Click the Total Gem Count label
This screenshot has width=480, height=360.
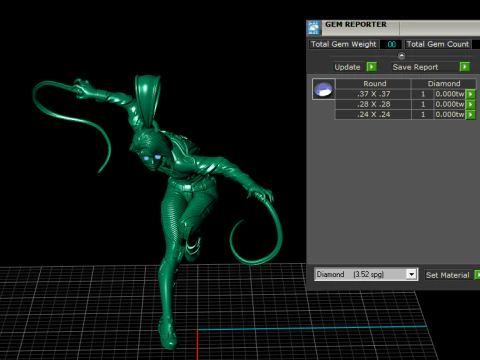coord(438,44)
